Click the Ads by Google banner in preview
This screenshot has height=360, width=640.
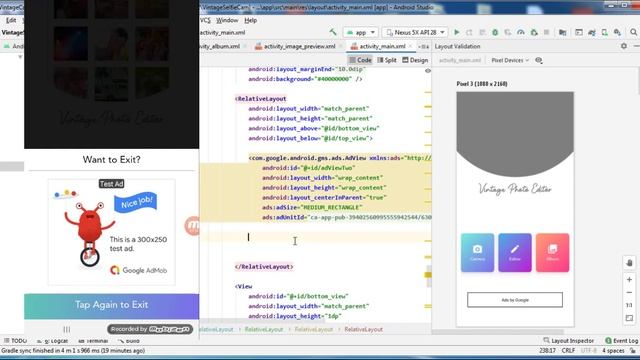(x=515, y=300)
